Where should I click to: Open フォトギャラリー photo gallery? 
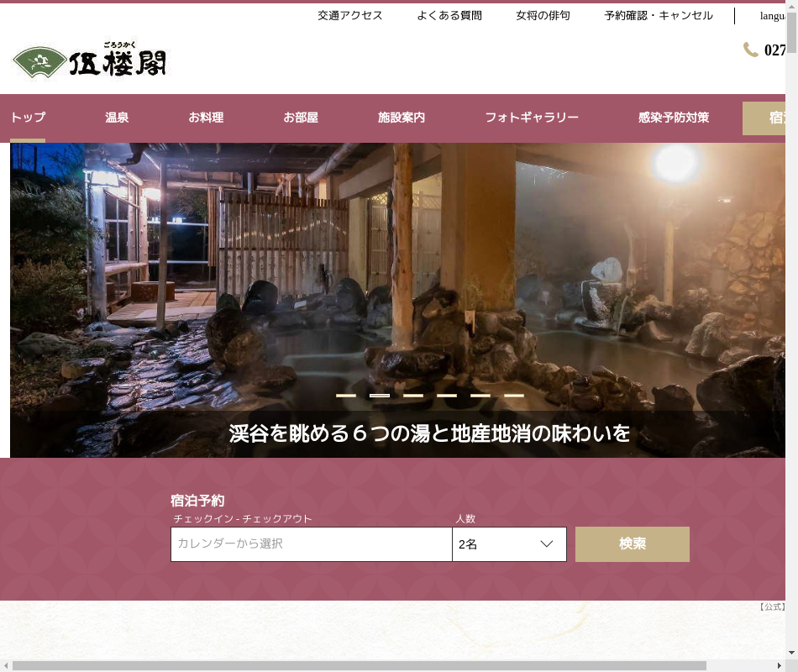tap(532, 118)
